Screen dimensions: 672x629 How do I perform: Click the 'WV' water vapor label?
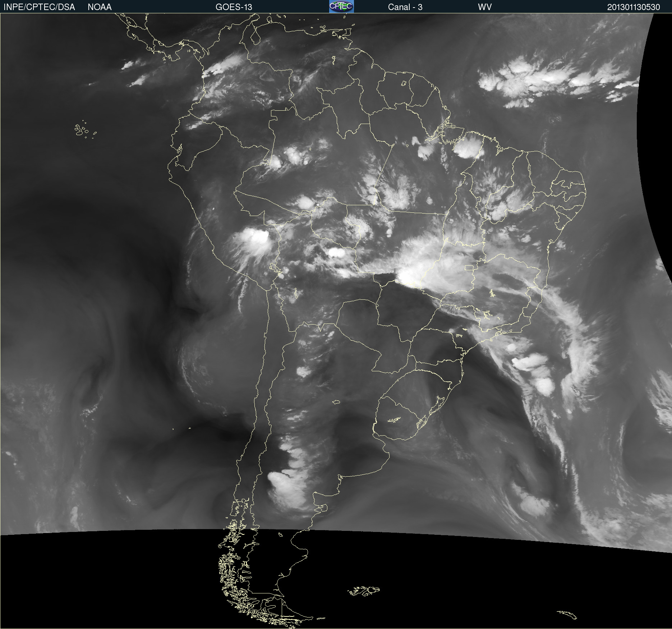[x=485, y=7]
